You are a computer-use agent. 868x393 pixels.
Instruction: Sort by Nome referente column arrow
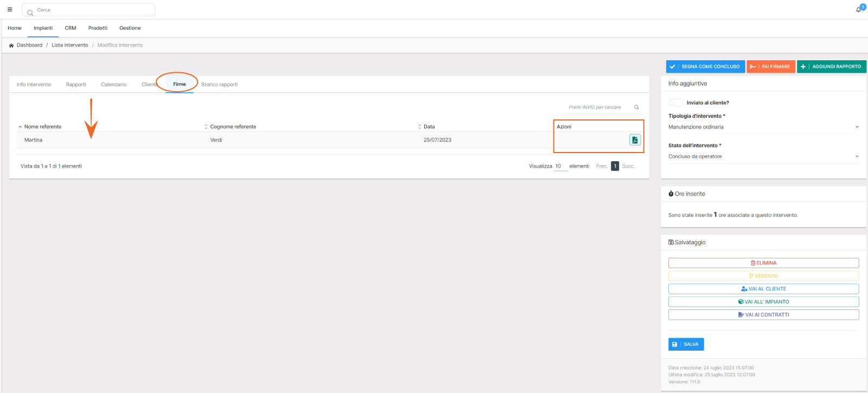tap(20, 127)
